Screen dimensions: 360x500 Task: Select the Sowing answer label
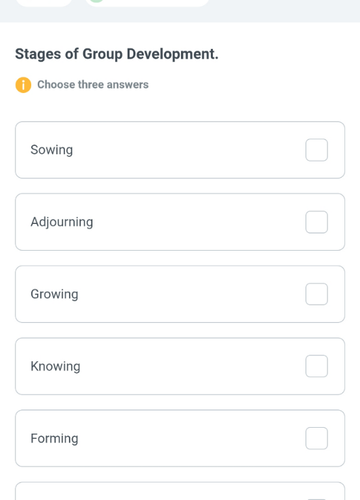click(52, 150)
